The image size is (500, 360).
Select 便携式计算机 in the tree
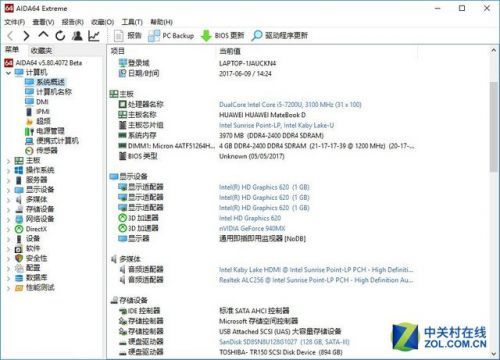pyautogui.click(x=52, y=141)
